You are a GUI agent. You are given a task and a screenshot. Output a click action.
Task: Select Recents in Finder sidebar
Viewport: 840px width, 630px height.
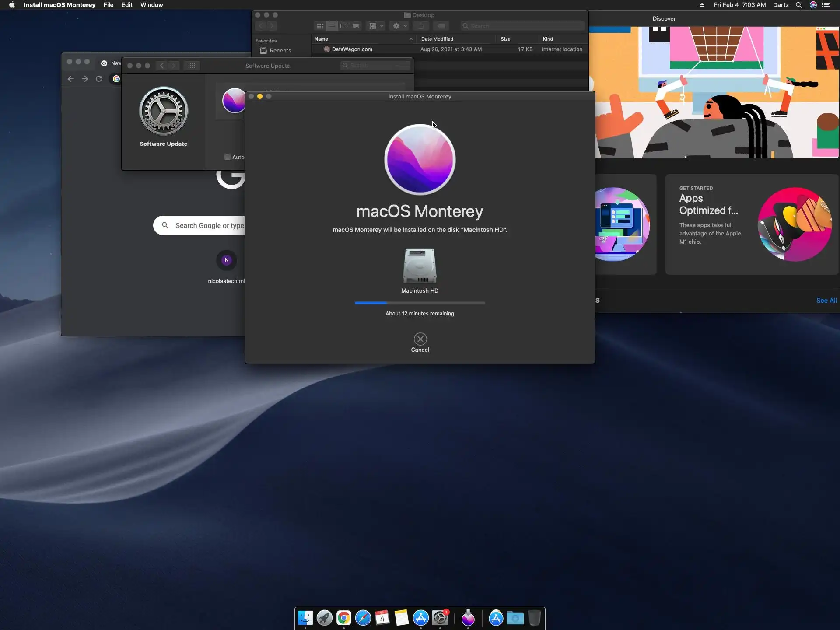[280, 50]
